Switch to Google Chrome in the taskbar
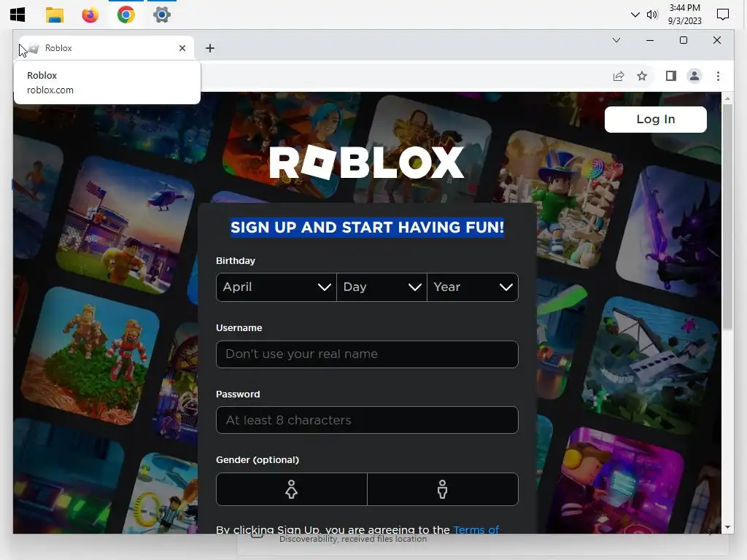 pos(125,15)
